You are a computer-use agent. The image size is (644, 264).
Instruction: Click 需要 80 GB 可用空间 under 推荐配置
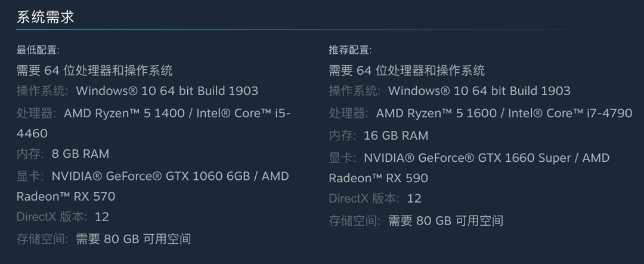coord(445,220)
